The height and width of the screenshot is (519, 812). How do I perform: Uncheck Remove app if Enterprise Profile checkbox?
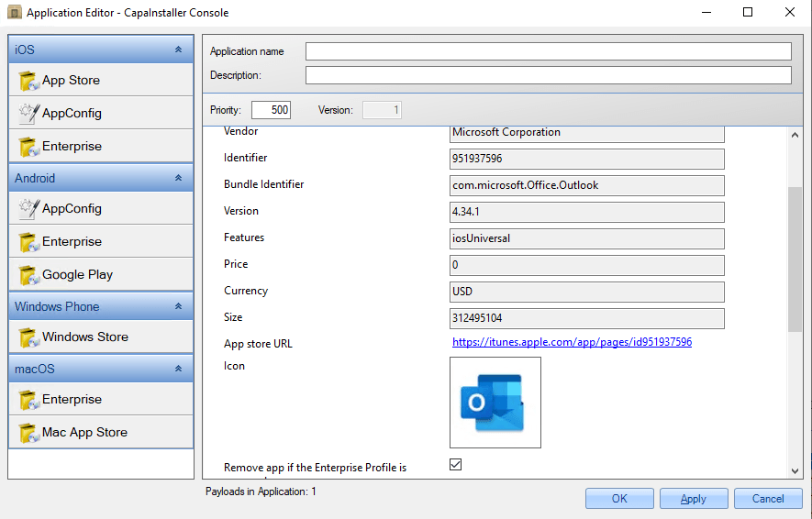point(456,465)
